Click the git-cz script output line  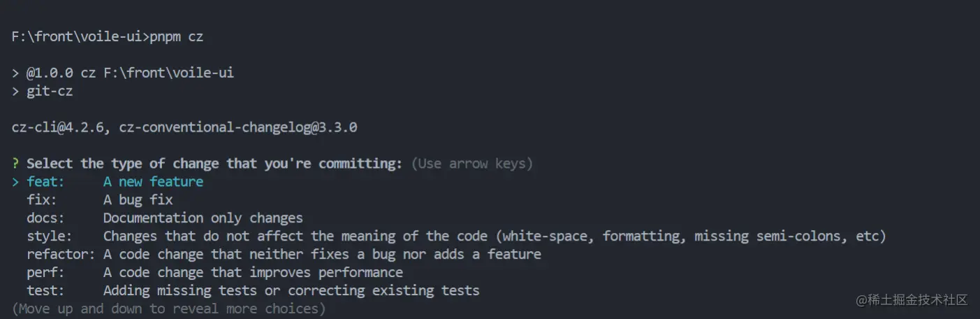coord(49,91)
